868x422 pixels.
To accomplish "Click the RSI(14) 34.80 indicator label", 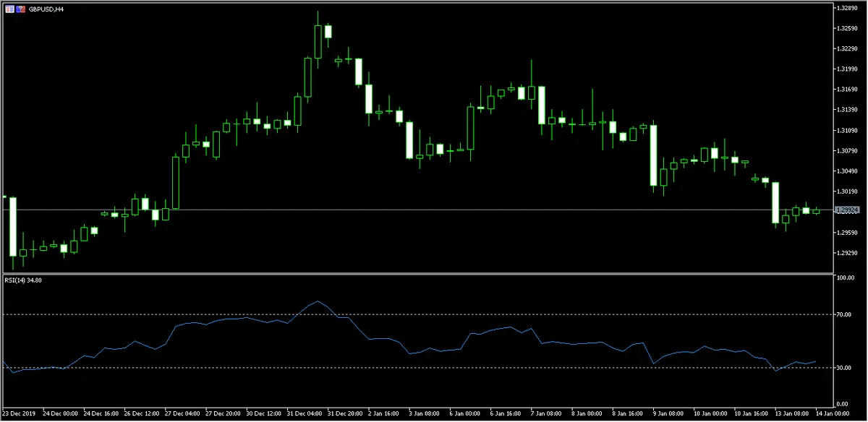I will coord(24,280).
